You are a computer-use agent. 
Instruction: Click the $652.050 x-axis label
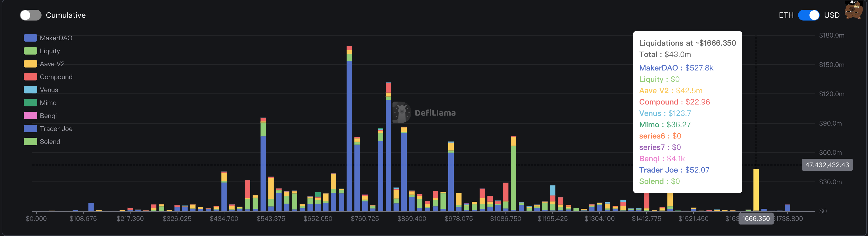coord(318,219)
